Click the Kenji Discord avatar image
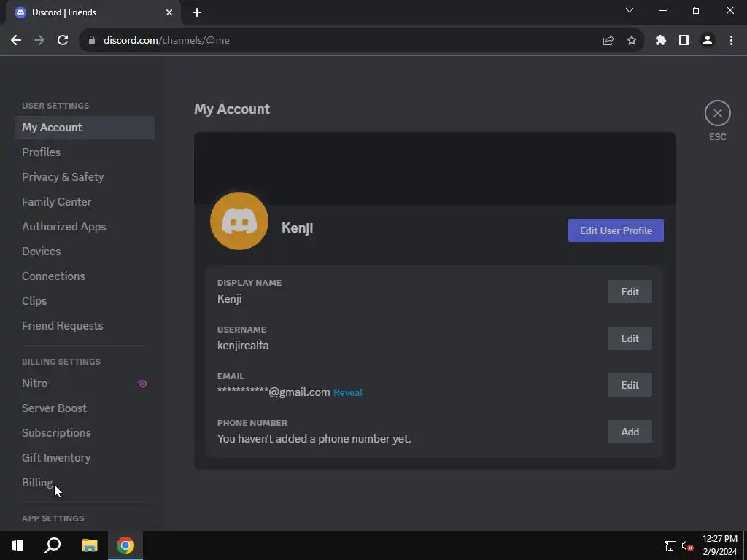Image resolution: width=747 pixels, height=560 pixels. pos(239,221)
